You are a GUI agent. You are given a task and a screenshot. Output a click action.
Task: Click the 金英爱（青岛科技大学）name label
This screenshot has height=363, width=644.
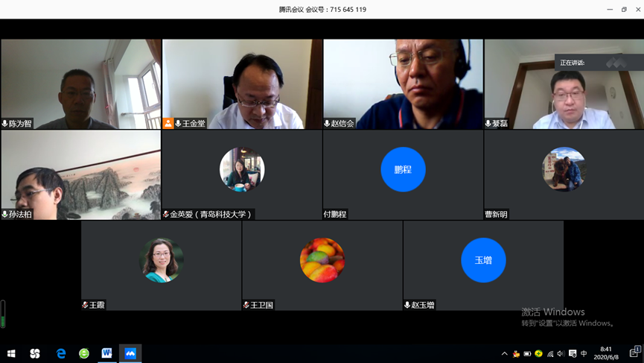click(211, 214)
